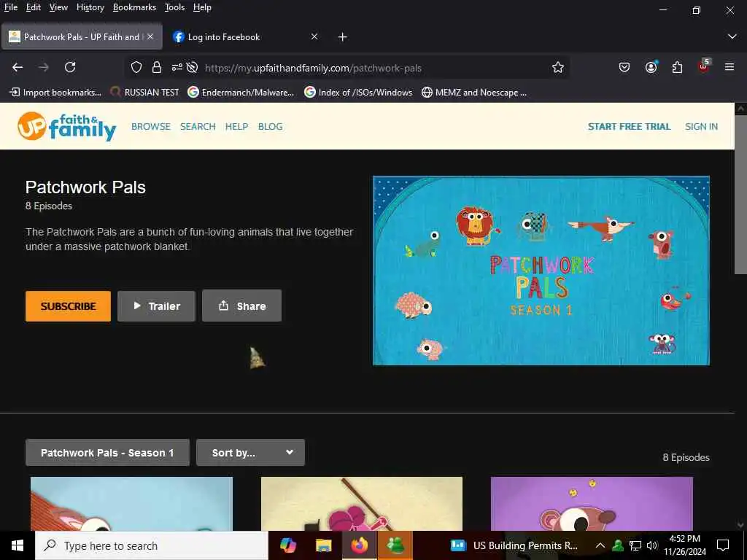
Task: Expand the Sort by dropdown
Action: point(251,452)
